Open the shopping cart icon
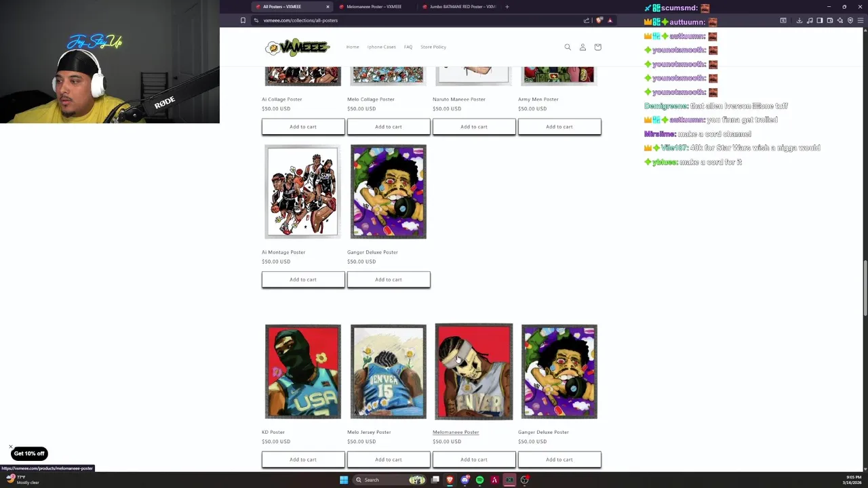 [x=597, y=47]
